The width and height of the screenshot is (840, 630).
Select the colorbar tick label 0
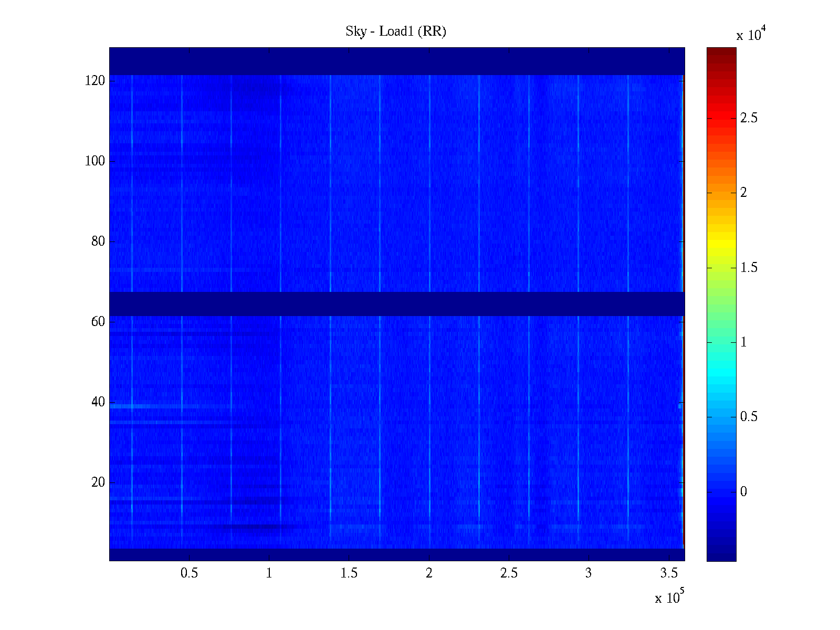[x=743, y=492]
